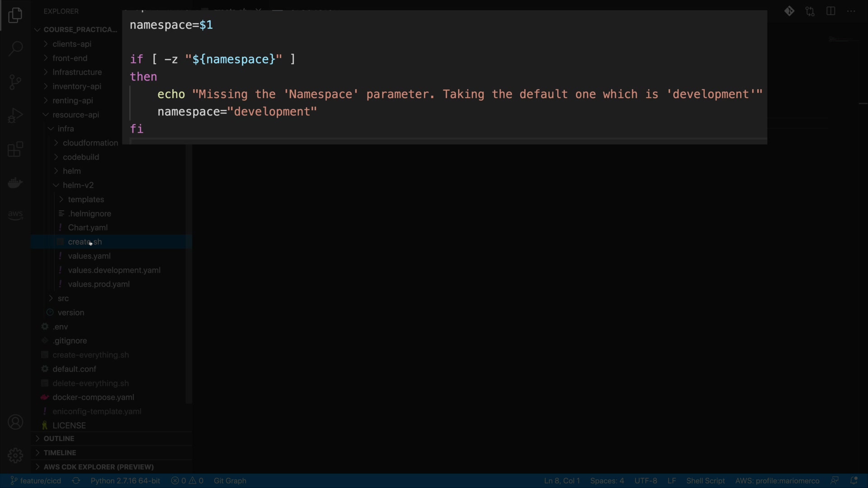Expand the OUTLINE section
This screenshot has height=488, width=868.
[x=59, y=439]
